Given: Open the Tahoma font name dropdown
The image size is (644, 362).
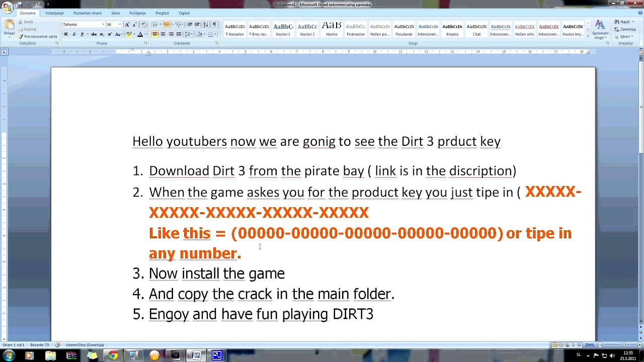Looking at the screenshot, I should pyautogui.click(x=104, y=24).
